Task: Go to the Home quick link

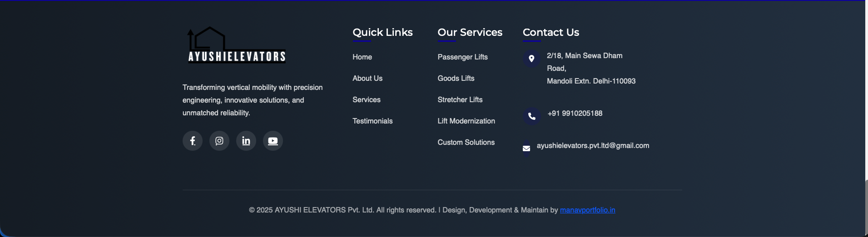Action: (362, 57)
